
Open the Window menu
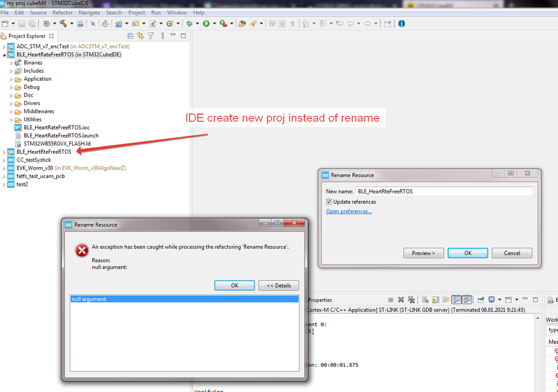click(x=177, y=12)
